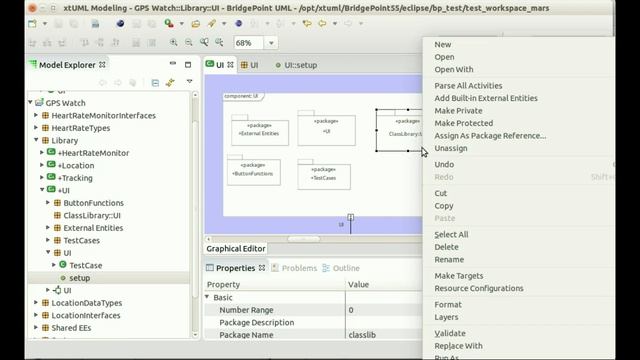The height and width of the screenshot is (360, 640).
Task: Switch to the Outline view tab
Action: (x=341, y=268)
